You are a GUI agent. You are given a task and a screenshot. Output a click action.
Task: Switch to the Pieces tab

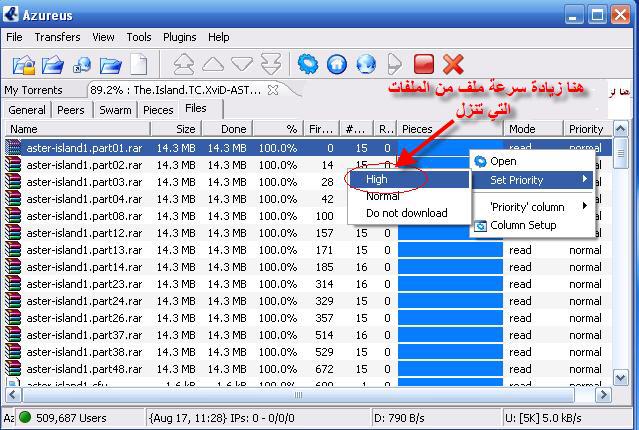[x=158, y=110]
